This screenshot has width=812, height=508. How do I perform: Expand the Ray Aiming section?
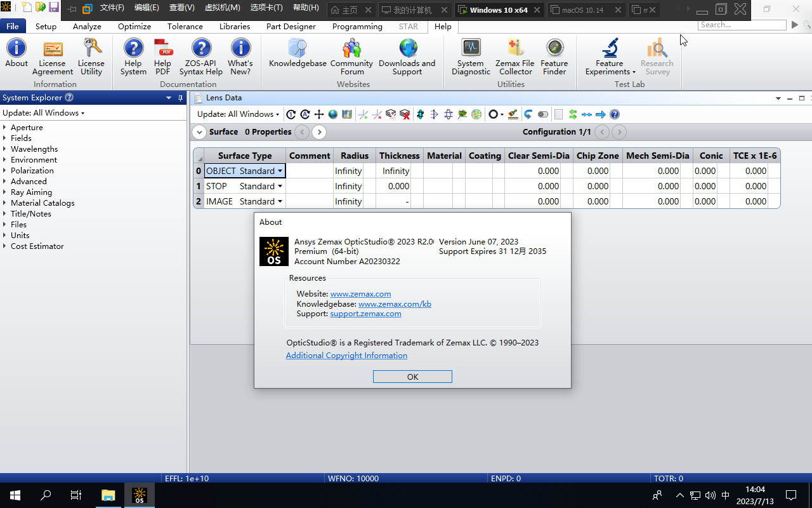[5, 192]
